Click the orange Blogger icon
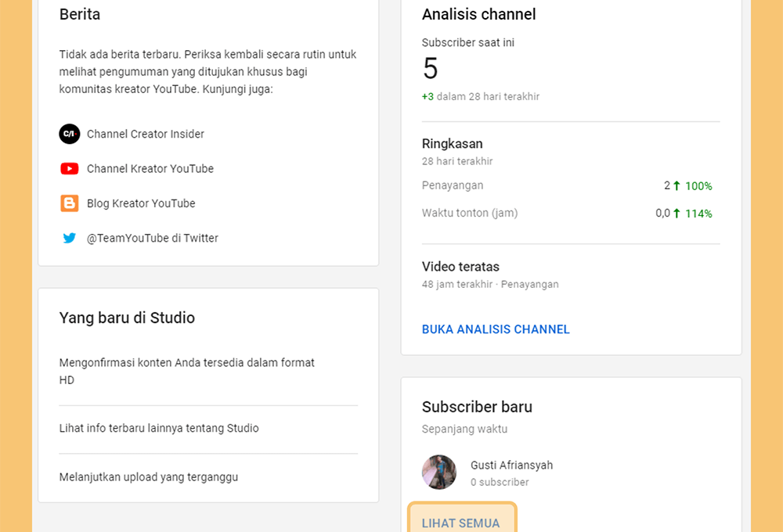The height and width of the screenshot is (532, 783). tap(70, 203)
